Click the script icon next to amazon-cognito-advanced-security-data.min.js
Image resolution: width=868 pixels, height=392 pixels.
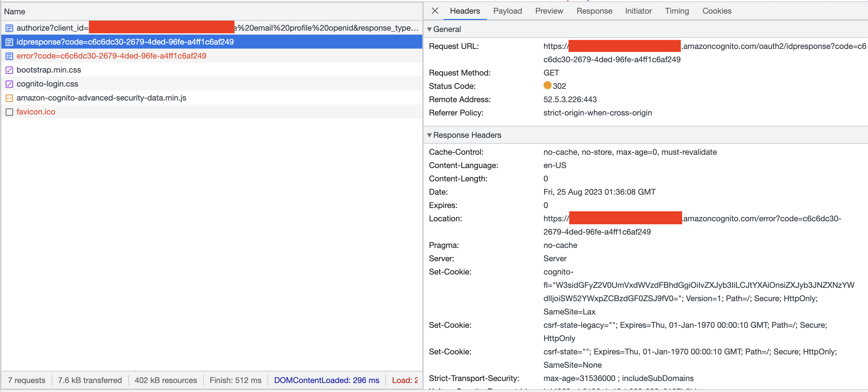click(x=9, y=98)
